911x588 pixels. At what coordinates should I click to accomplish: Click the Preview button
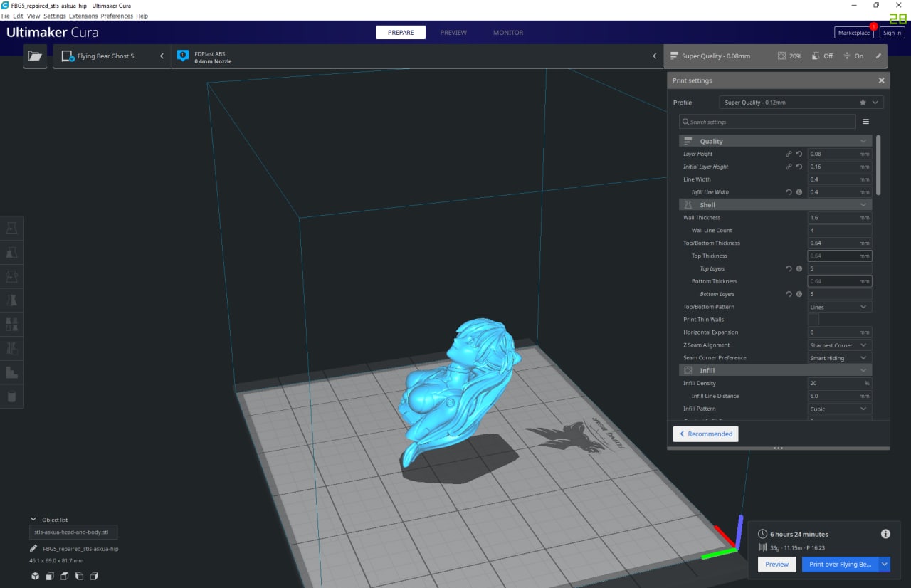point(776,565)
